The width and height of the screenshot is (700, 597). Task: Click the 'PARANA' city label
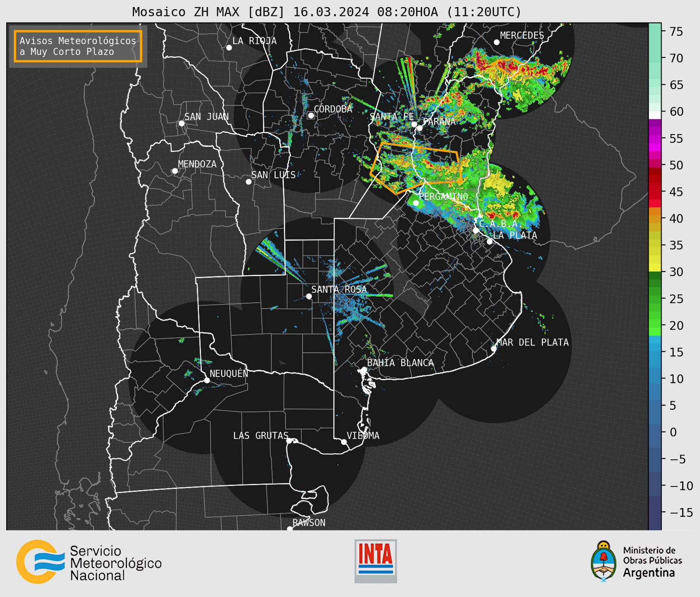pyautogui.click(x=439, y=122)
